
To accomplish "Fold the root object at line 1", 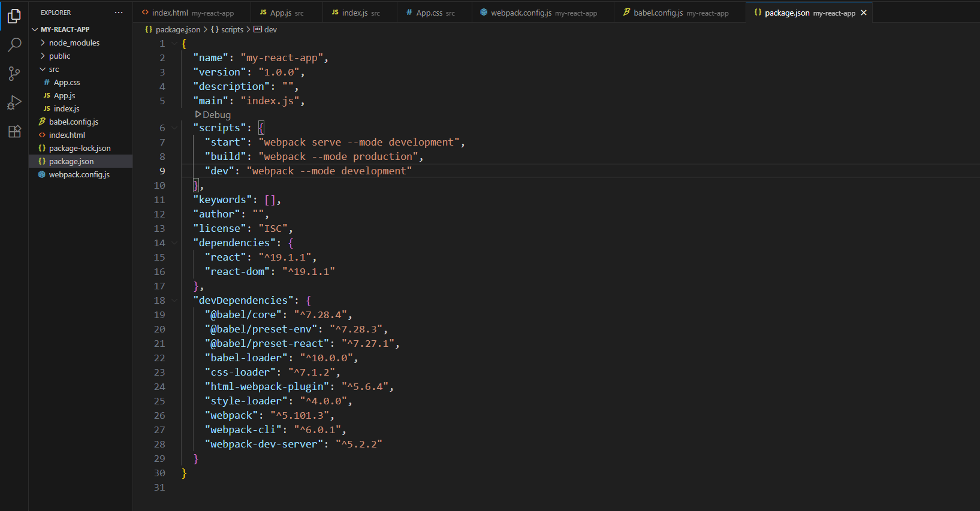I will (174, 44).
